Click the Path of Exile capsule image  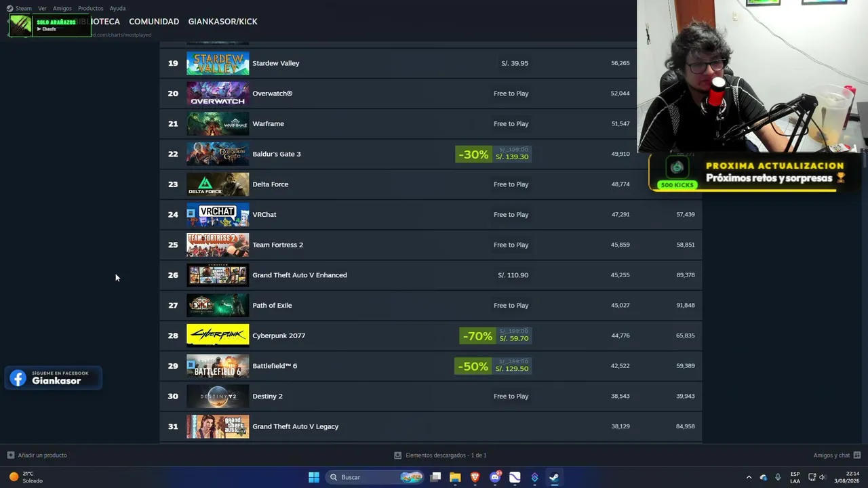(x=218, y=305)
